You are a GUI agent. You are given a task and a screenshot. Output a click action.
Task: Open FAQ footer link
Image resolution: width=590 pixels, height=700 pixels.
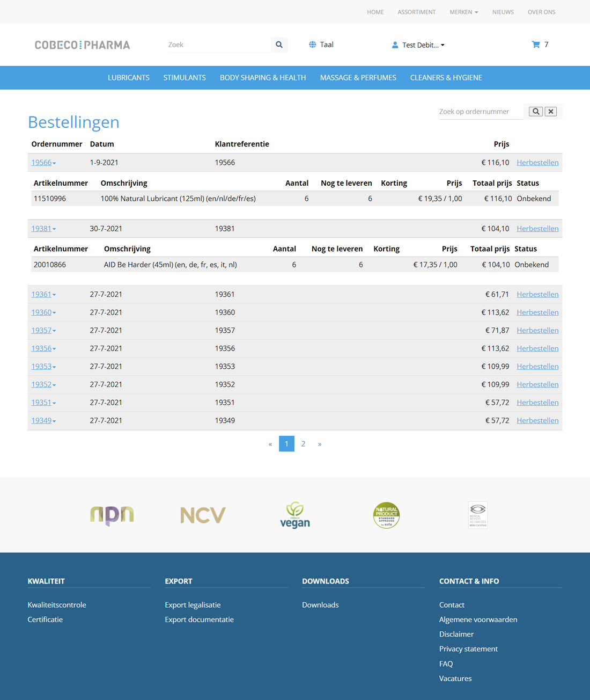click(x=446, y=664)
